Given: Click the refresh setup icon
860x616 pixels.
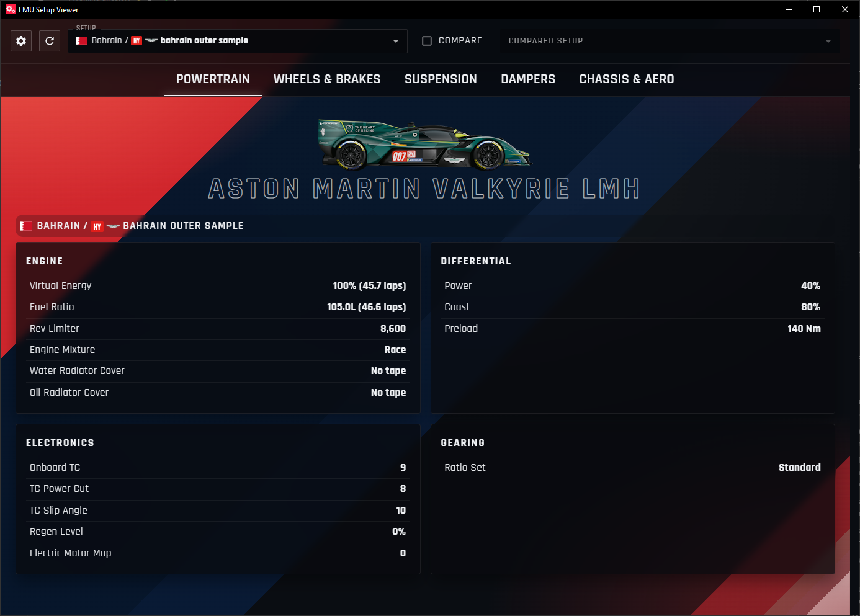Looking at the screenshot, I should 50,41.
